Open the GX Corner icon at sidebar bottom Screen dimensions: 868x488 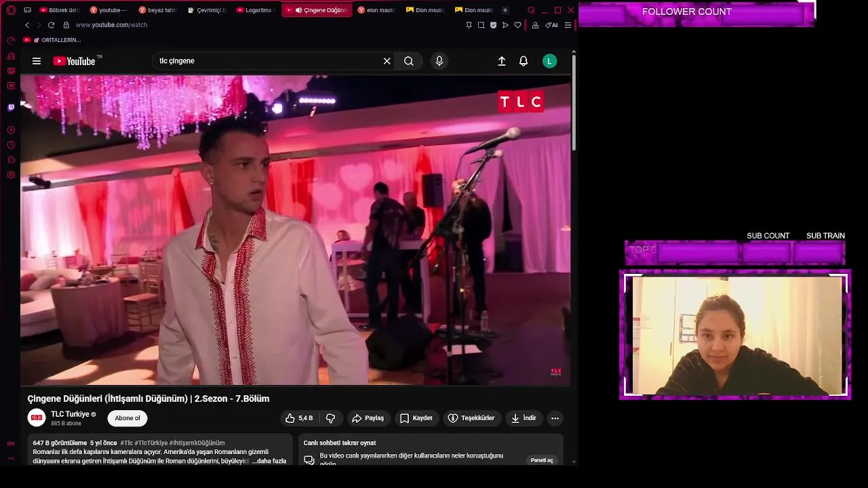pyautogui.click(x=11, y=443)
